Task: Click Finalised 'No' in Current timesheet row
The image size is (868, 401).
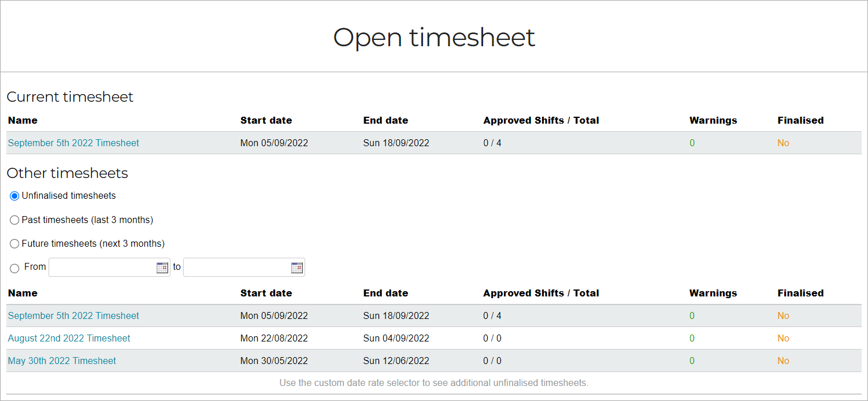Action: click(x=783, y=143)
